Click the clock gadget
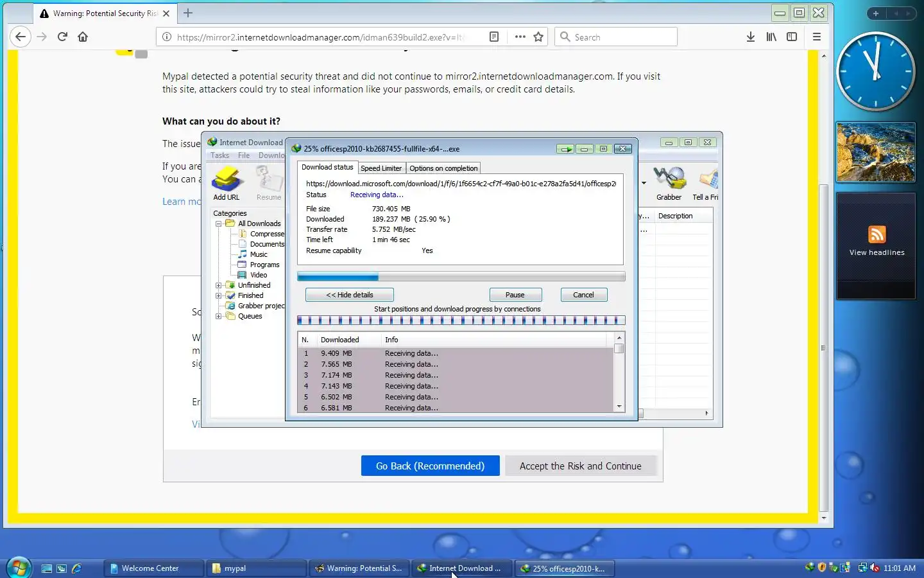Image resolution: width=924 pixels, height=578 pixels. pos(875,71)
